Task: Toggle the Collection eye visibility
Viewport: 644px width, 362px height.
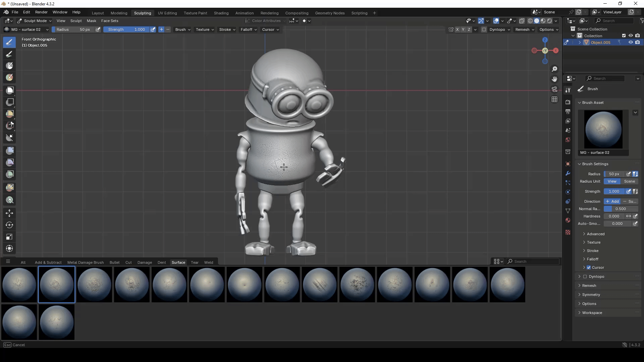Action: [x=631, y=36]
